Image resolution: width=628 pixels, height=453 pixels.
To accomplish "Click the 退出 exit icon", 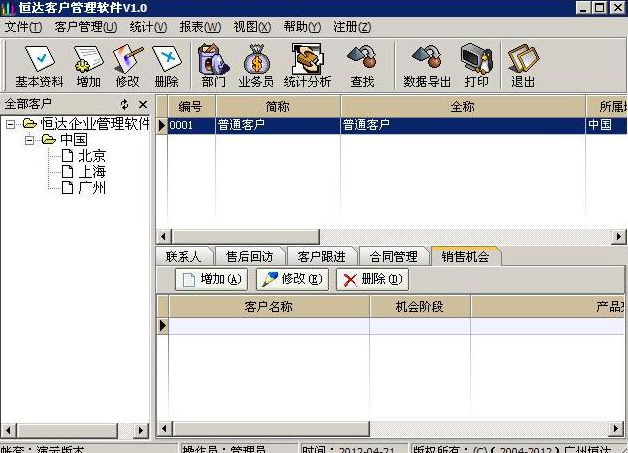I will click(522, 66).
